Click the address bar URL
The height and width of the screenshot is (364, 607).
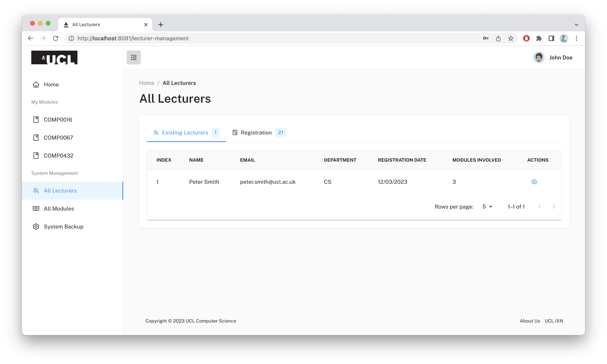click(x=133, y=38)
